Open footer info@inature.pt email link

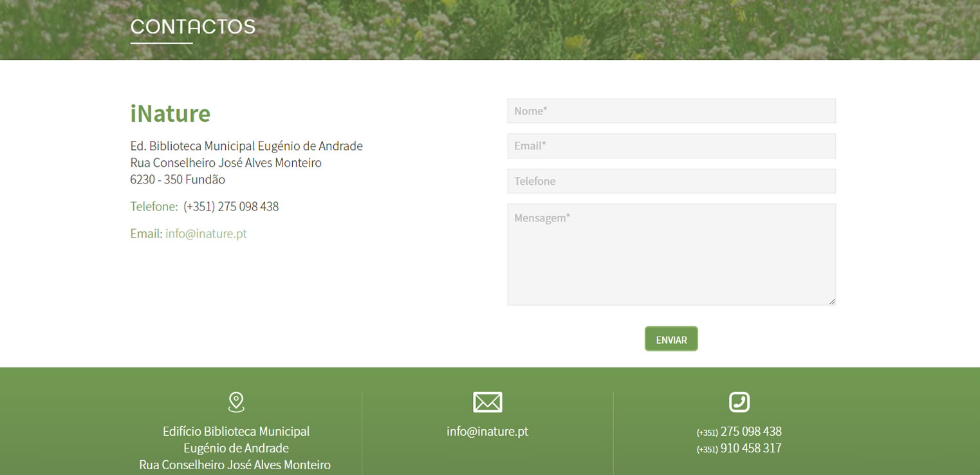[487, 431]
